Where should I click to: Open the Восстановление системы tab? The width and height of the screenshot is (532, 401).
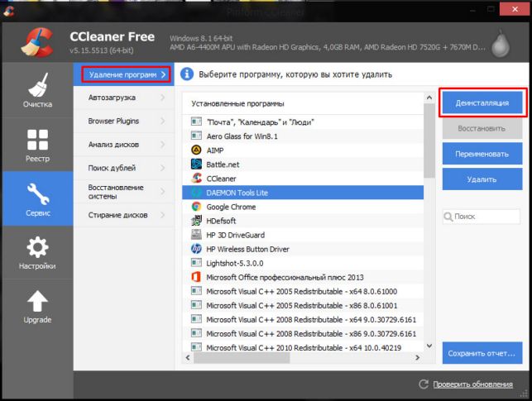tap(124, 192)
